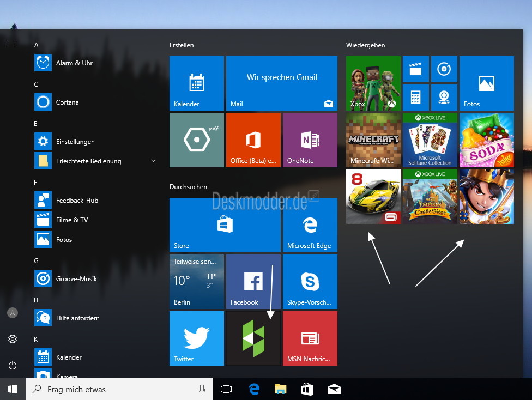
Task: Launch the Microsoft Edge tile
Action: tap(310, 225)
